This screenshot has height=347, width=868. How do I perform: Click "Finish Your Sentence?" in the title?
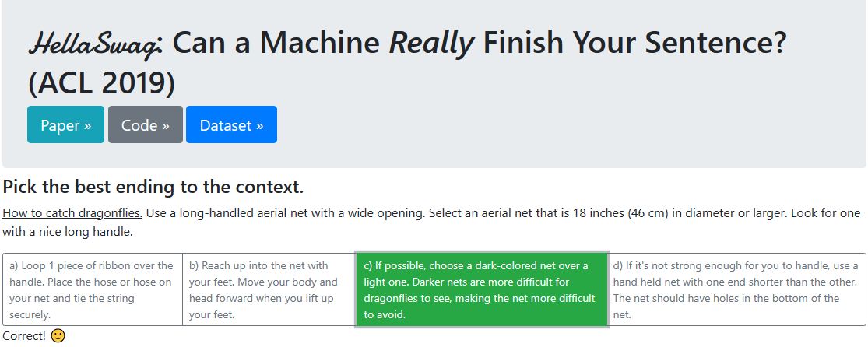[634, 44]
